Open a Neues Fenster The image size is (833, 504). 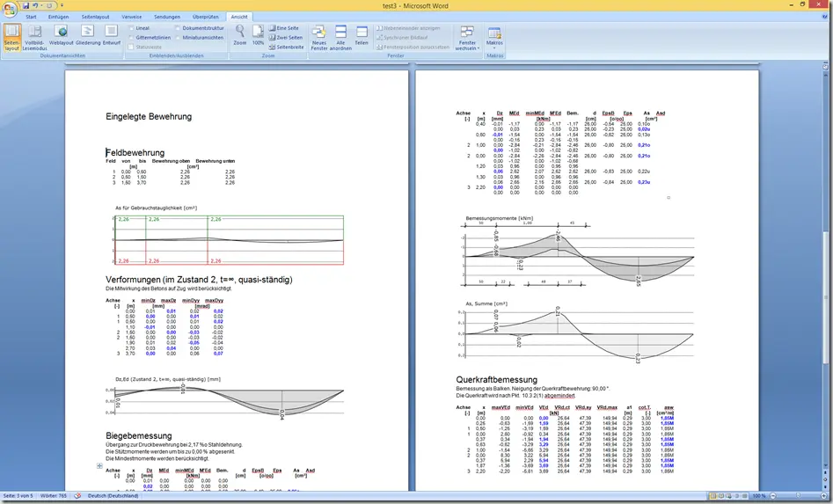tap(319, 37)
